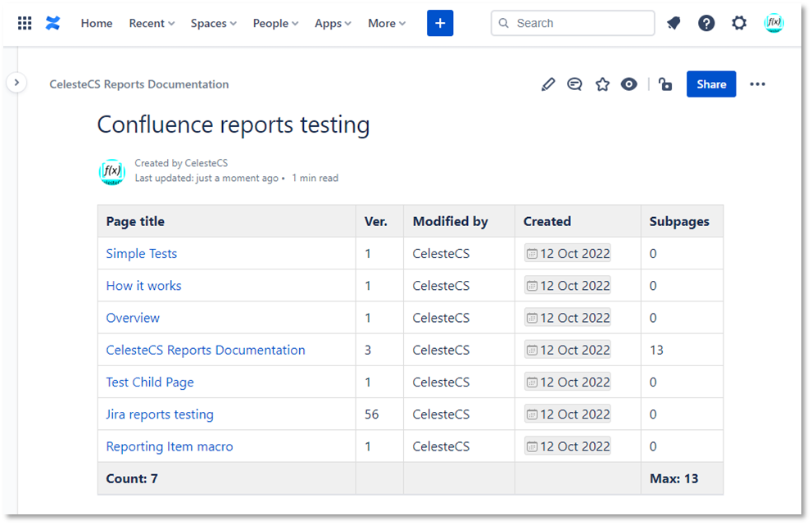The height and width of the screenshot is (525, 812).
Task: Go to Home in top navigation
Action: click(97, 23)
